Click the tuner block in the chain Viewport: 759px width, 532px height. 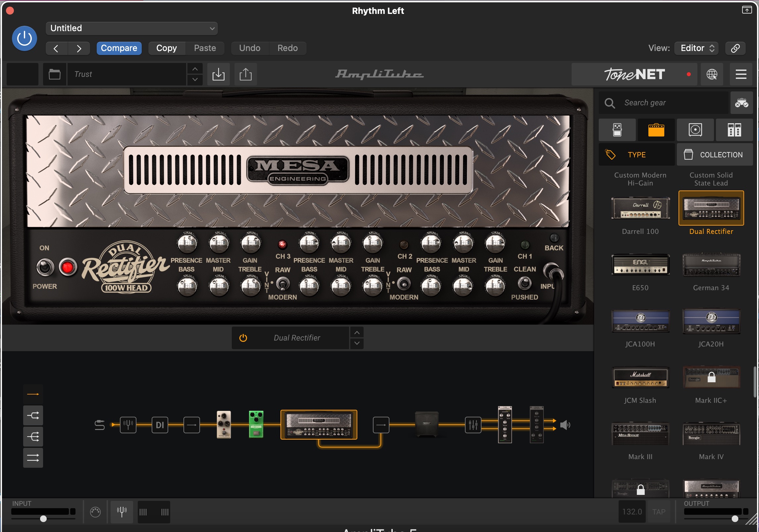[128, 425]
